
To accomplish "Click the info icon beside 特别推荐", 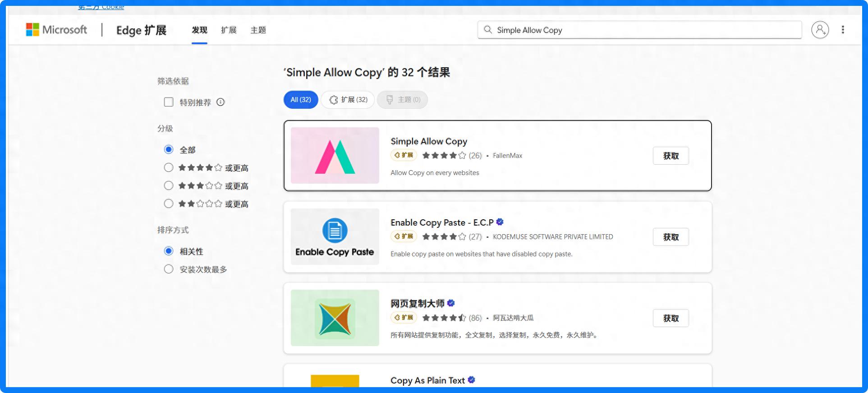I will [x=220, y=102].
